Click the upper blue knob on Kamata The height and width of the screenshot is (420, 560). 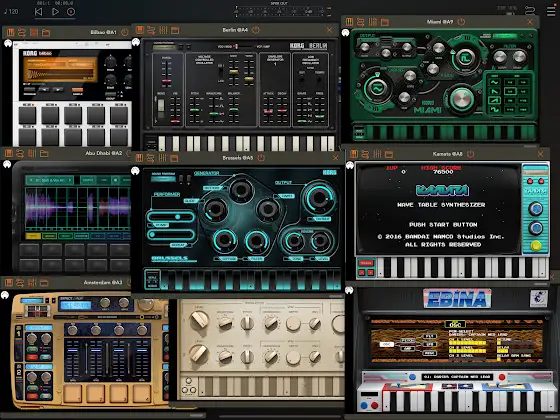[x=535, y=209]
